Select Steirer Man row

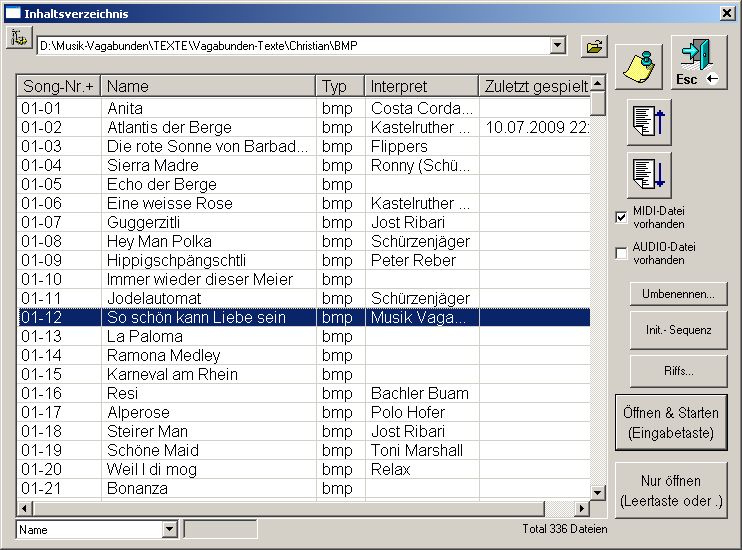coord(304,431)
